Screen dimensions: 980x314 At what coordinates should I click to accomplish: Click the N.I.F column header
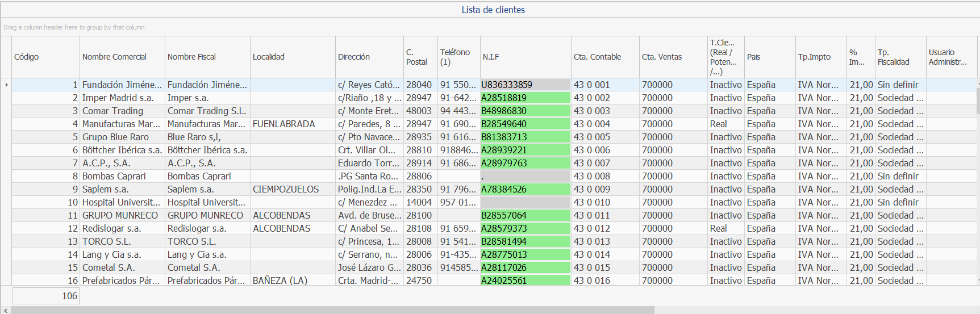tap(491, 57)
